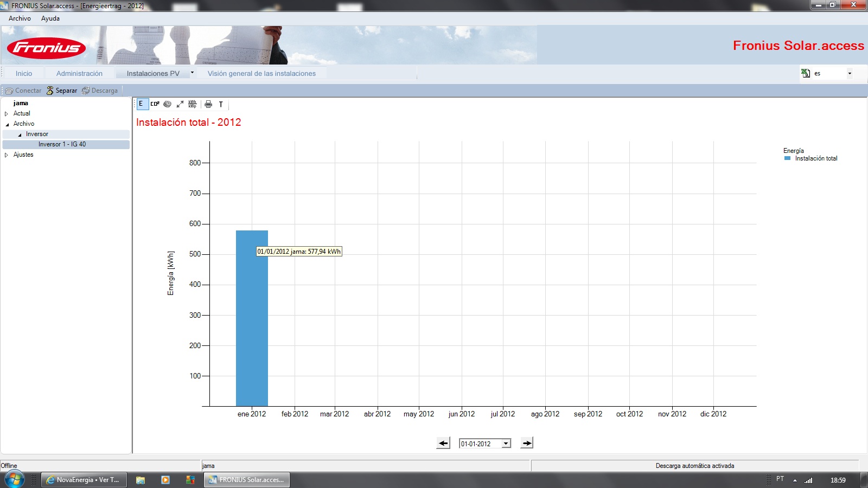Toggle the kWh/kWp normalized view
The image size is (868, 488).
[x=193, y=104]
